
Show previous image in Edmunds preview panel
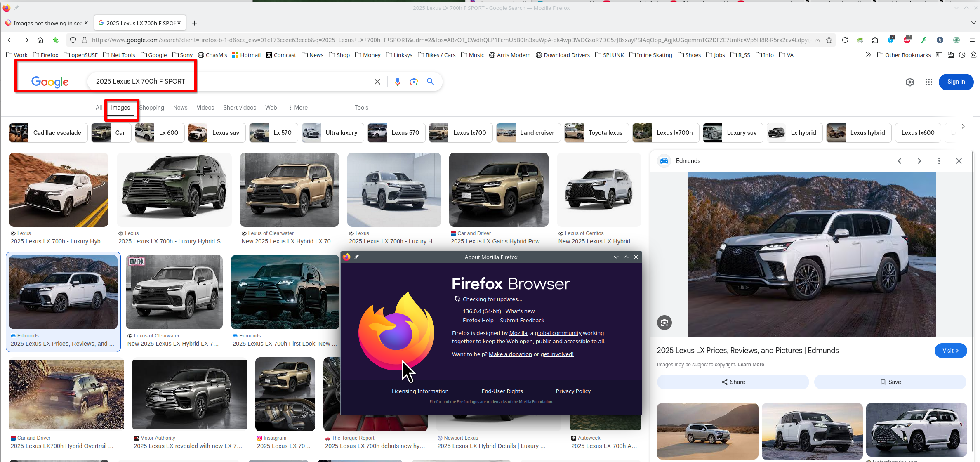click(900, 161)
